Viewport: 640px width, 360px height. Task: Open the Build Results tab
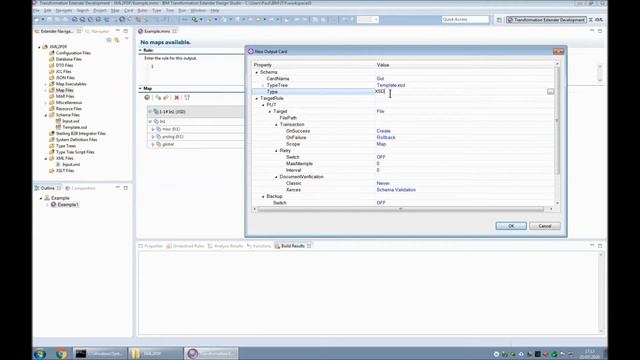click(x=293, y=246)
